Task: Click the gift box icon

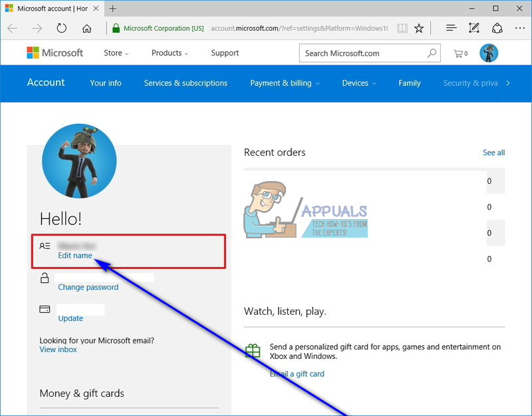Action: pos(253,351)
